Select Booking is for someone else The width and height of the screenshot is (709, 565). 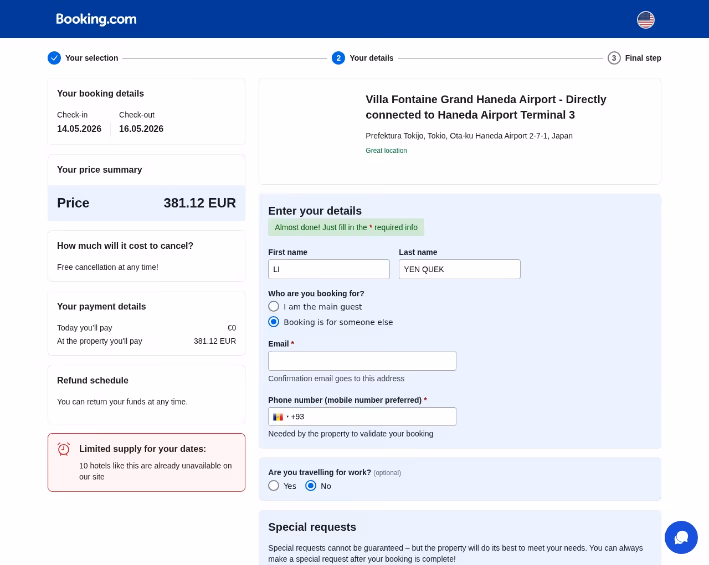[274, 322]
